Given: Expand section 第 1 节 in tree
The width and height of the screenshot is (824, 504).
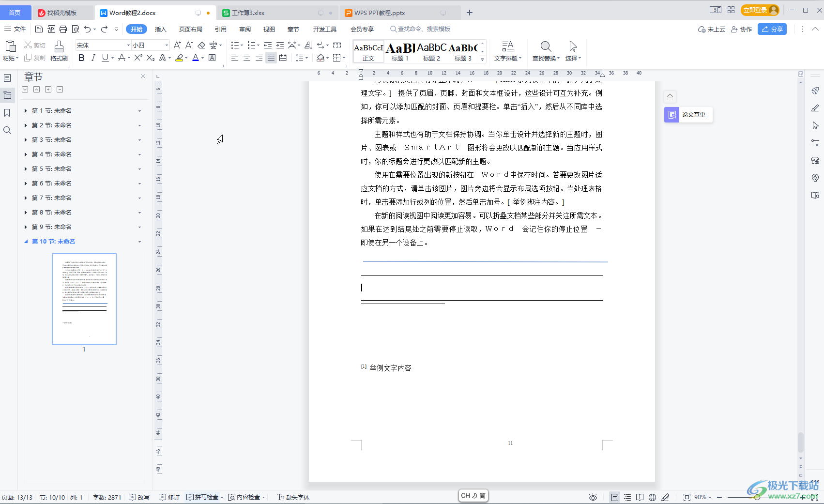Looking at the screenshot, I should click(x=26, y=111).
